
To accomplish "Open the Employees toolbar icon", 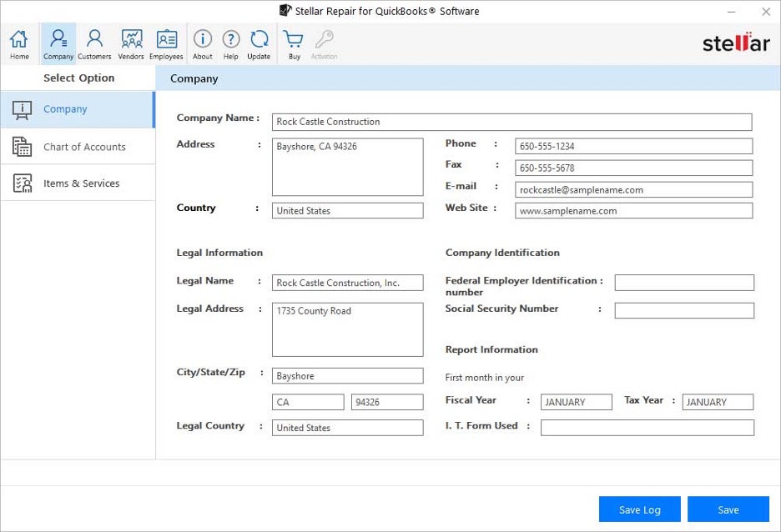I will pyautogui.click(x=166, y=44).
